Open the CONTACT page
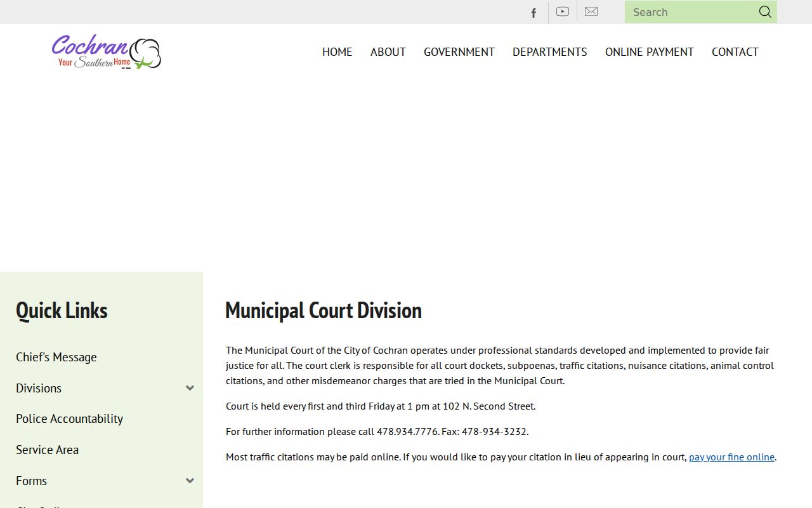 click(735, 52)
